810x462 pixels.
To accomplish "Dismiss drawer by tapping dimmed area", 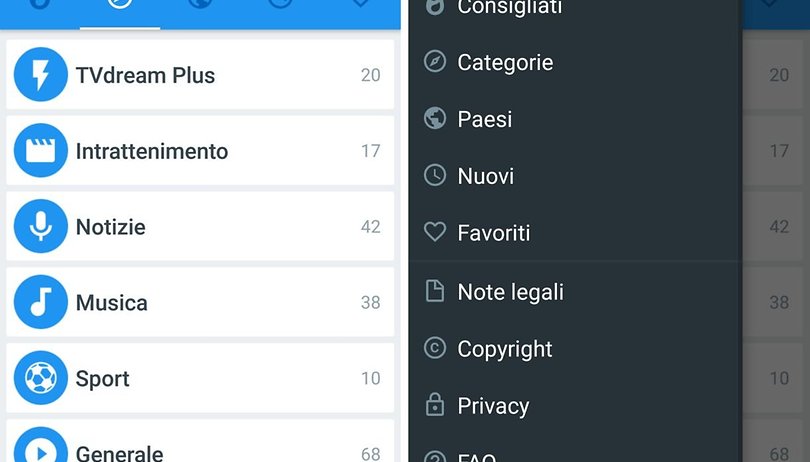I will (x=776, y=233).
